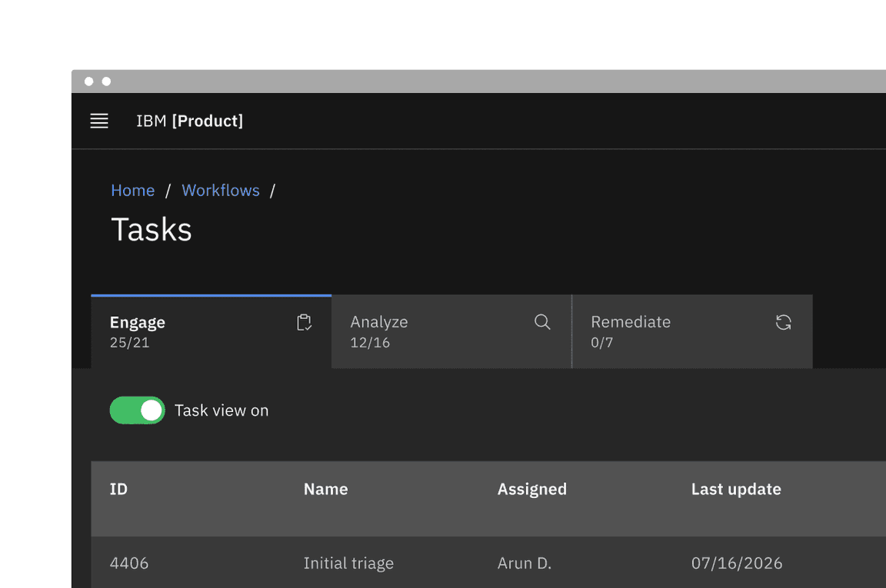Go to the Home breadcrumb link
Viewport: 886px width, 588px height.
pos(132,191)
